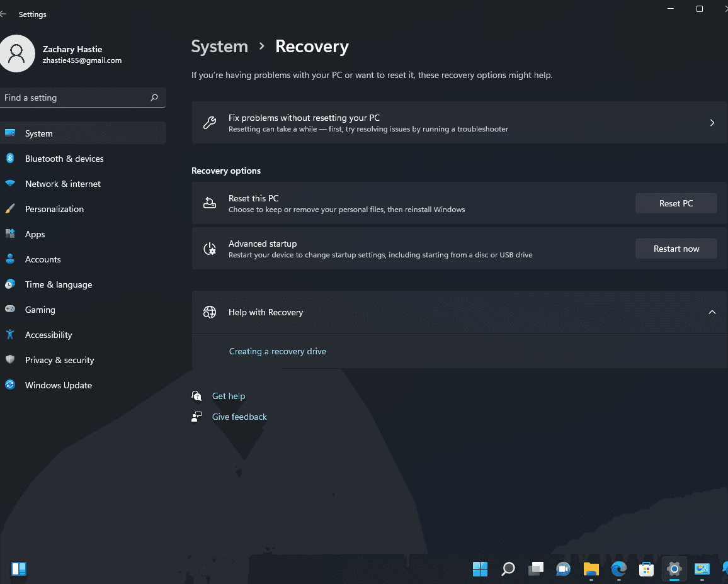728x584 pixels.
Task: Open taskbar Search magnifier
Action: pyautogui.click(x=508, y=569)
